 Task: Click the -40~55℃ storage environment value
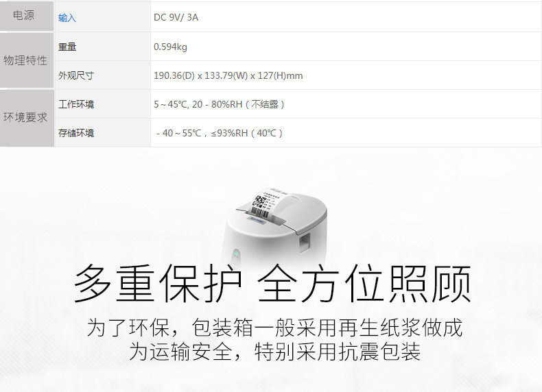219,133
